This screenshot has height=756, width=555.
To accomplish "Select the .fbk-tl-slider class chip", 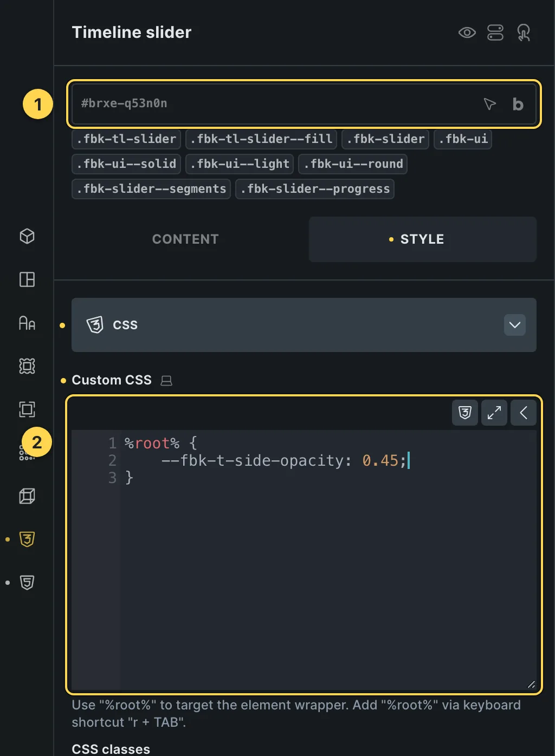I will (x=126, y=139).
